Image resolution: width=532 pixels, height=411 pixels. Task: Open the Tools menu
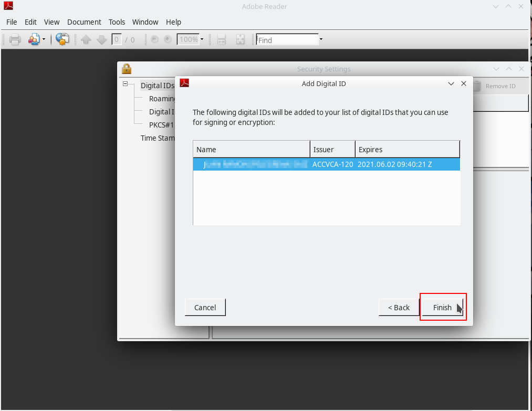(117, 22)
